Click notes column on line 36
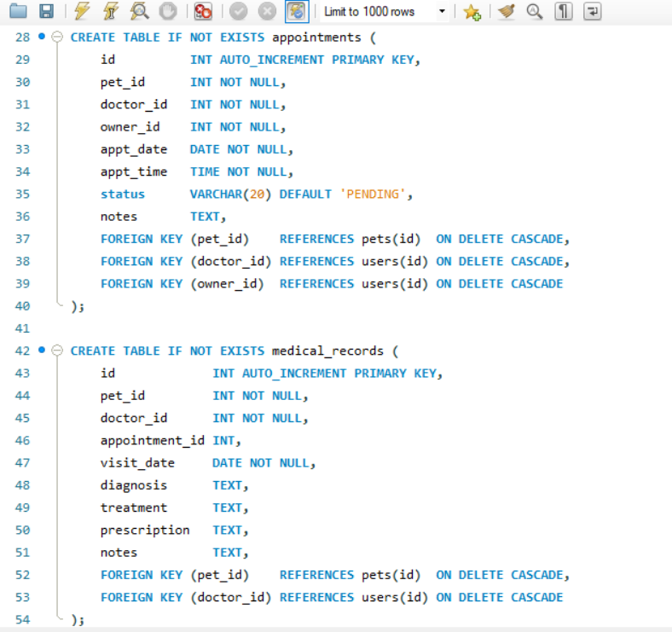Screen dimensions: 672x632 (x=119, y=217)
